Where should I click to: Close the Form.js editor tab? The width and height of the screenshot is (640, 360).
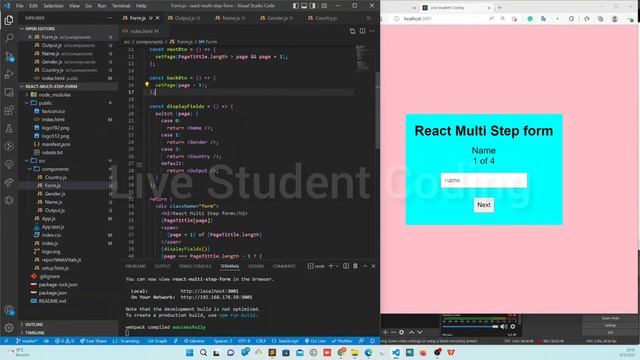158,18
